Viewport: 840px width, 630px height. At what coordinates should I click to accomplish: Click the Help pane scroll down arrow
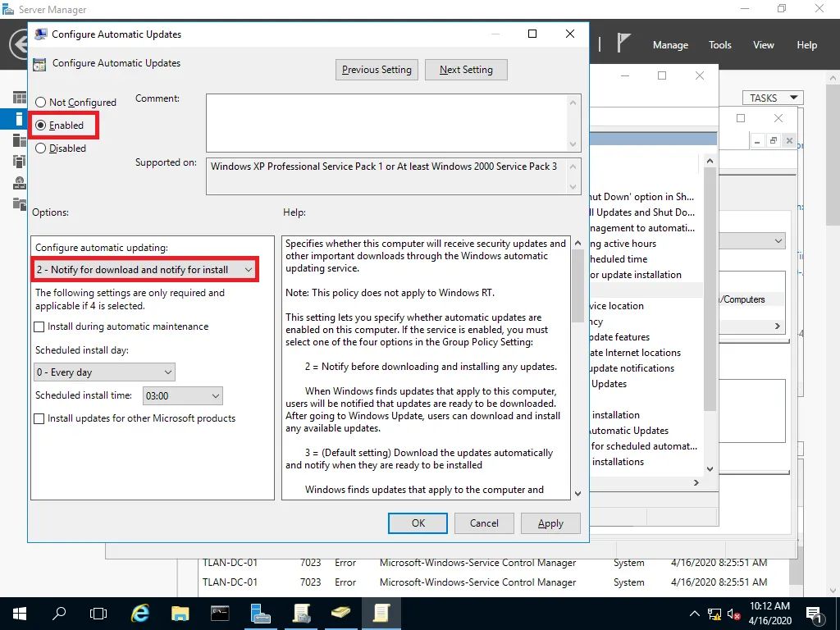[x=577, y=493]
